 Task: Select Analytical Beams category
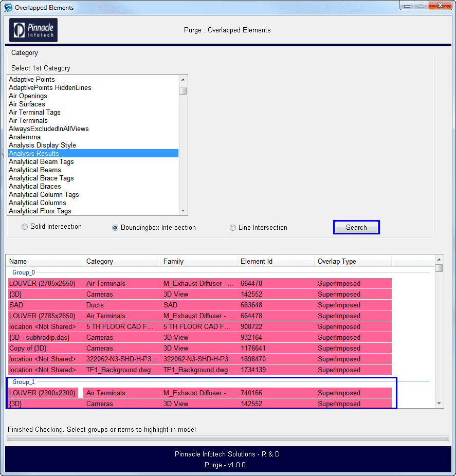click(35, 170)
